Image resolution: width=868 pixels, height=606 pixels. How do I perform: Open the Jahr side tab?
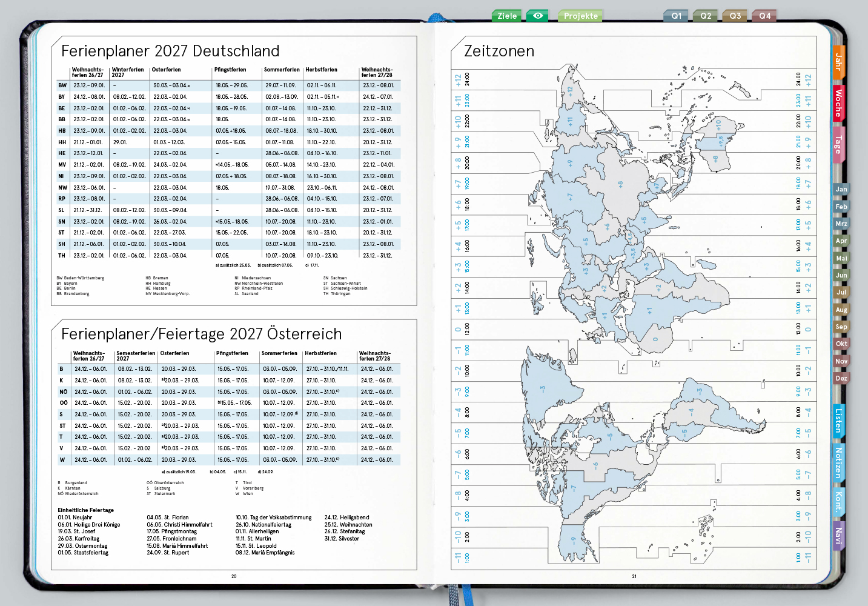[838, 61]
